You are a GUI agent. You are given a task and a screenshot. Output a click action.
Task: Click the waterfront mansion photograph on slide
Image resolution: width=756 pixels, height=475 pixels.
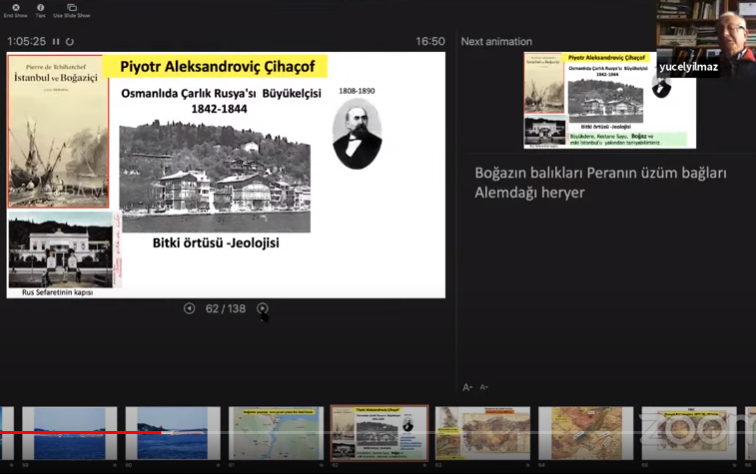215,176
